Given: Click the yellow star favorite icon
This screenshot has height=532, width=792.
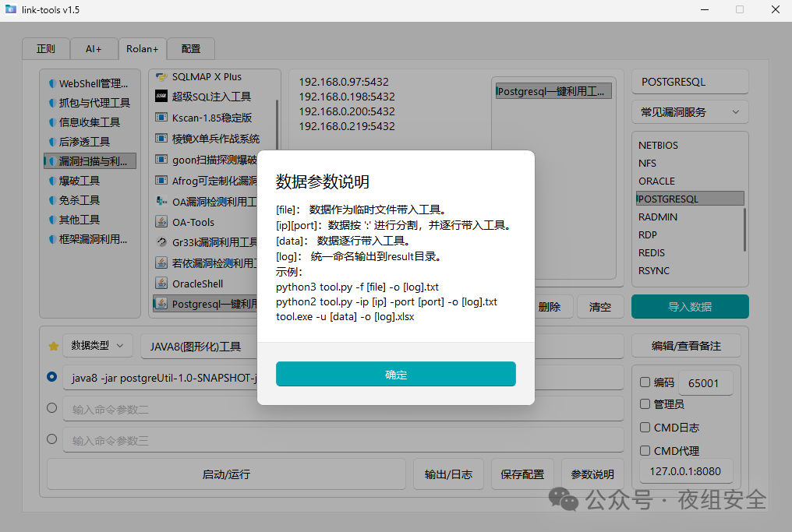Looking at the screenshot, I should point(53,346).
